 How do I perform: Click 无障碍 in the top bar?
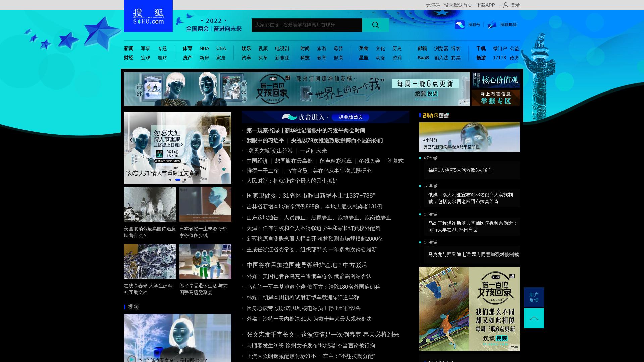point(433,5)
